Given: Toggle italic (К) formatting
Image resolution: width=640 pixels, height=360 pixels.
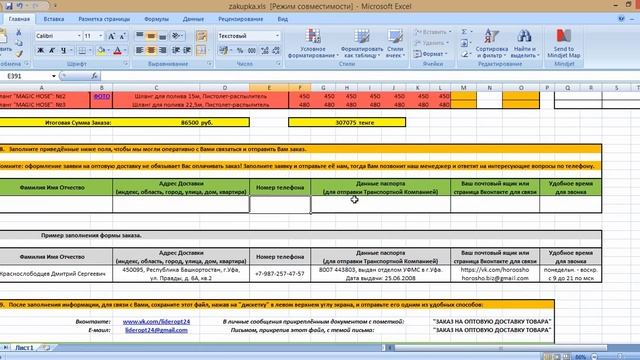Looking at the screenshot, I should (x=52, y=51).
